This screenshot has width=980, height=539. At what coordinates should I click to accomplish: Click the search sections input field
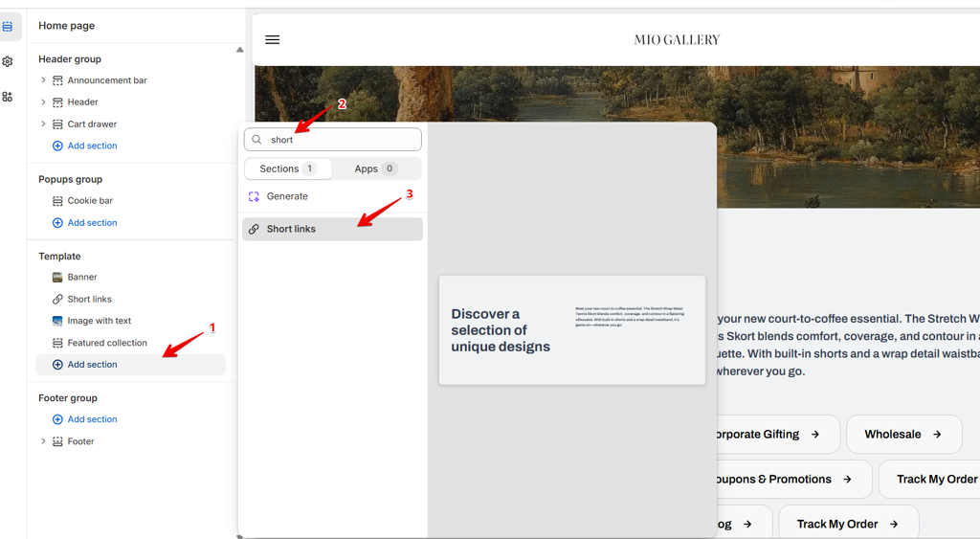332,140
